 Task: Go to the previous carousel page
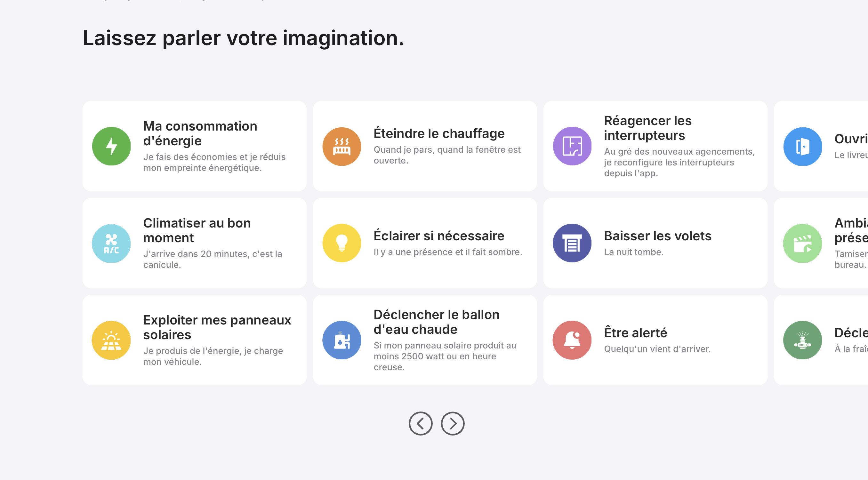pyautogui.click(x=421, y=423)
